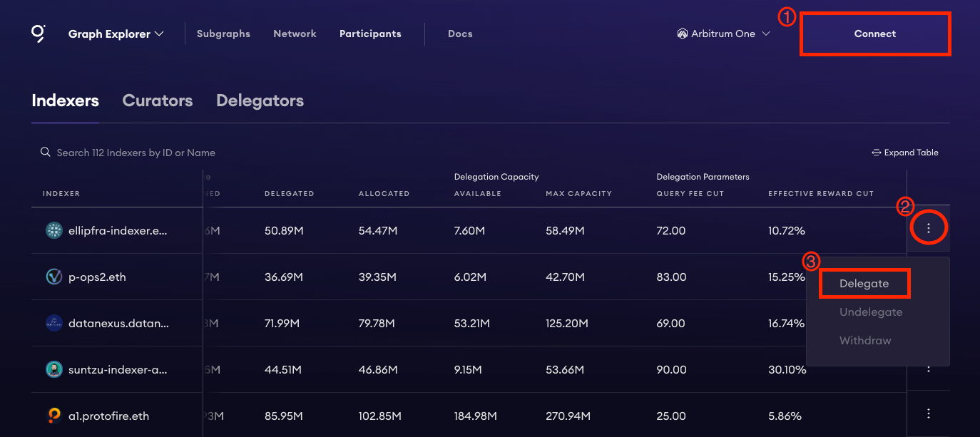Sort by the Query Fee Cut column
980x437 pixels.
tap(691, 194)
